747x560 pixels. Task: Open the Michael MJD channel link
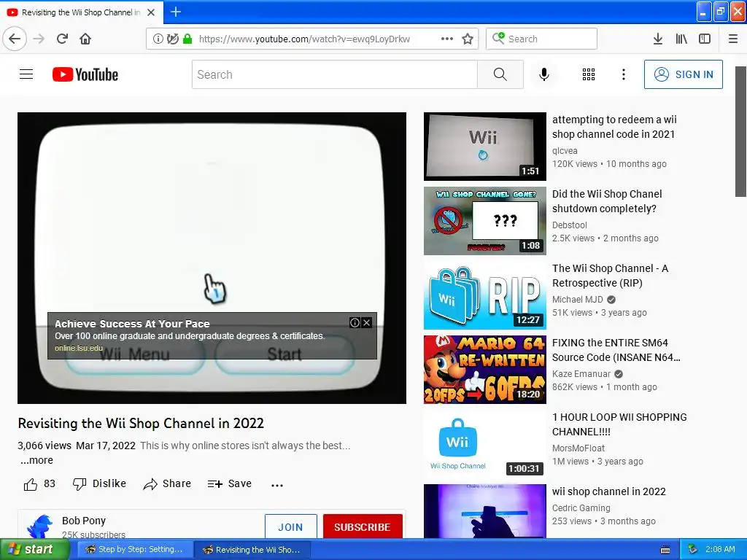[578, 300]
